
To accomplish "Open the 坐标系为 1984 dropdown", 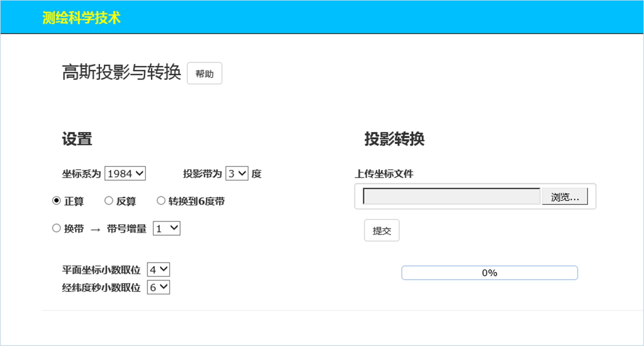I will (125, 173).
